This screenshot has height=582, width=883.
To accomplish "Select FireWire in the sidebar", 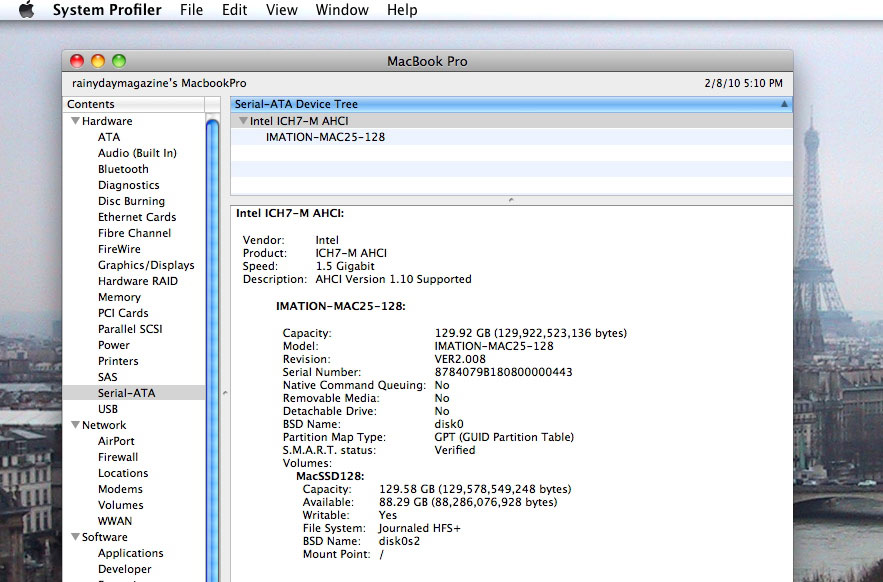I will coord(119,249).
